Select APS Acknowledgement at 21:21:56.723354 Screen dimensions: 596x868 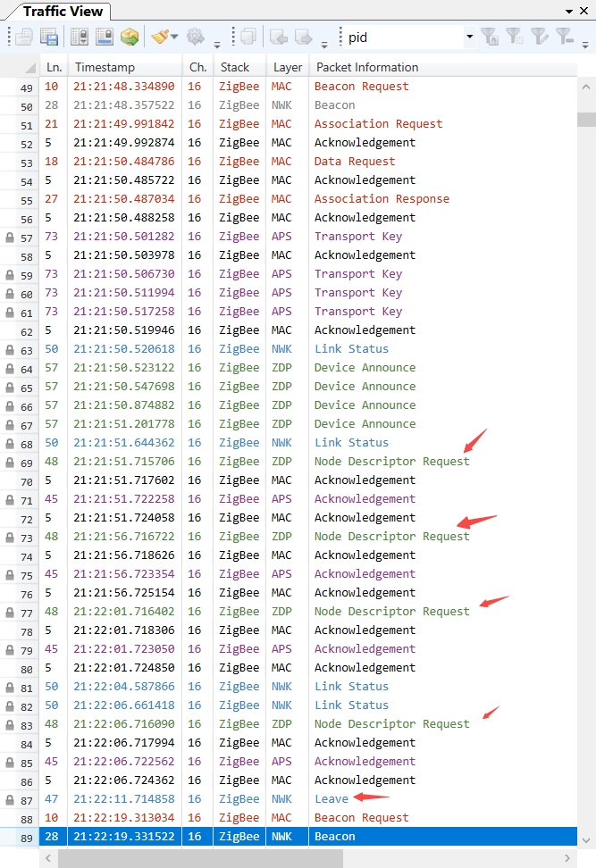pyautogui.click(x=308, y=574)
